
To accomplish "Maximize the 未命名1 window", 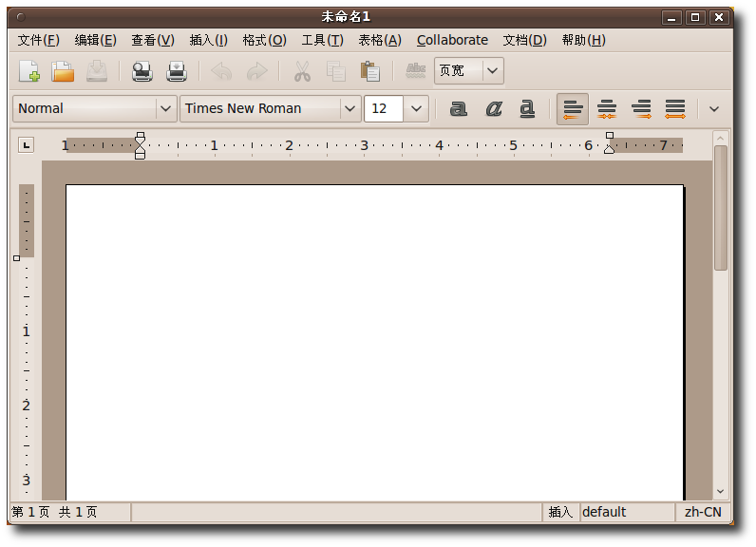I will click(x=695, y=17).
